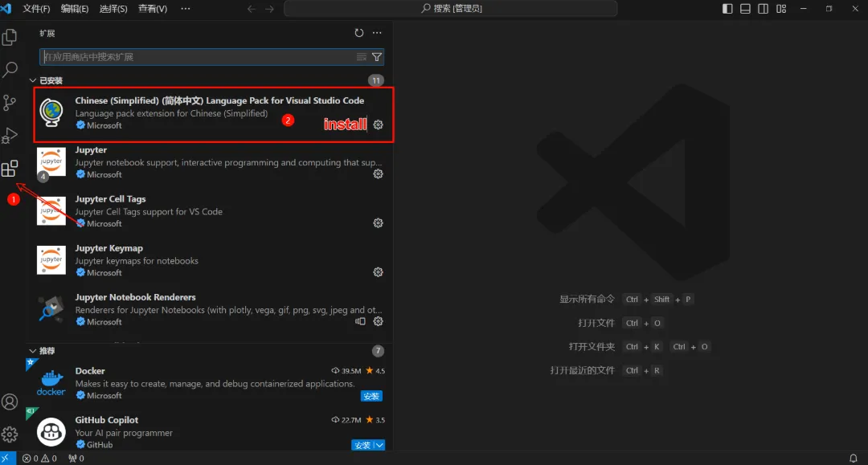
Task: Select Jupyter Keymap extension title
Action: 109,248
